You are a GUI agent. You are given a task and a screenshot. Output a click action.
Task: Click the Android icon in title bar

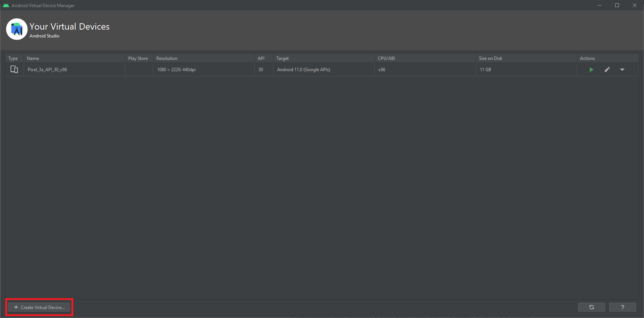point(6,5)
